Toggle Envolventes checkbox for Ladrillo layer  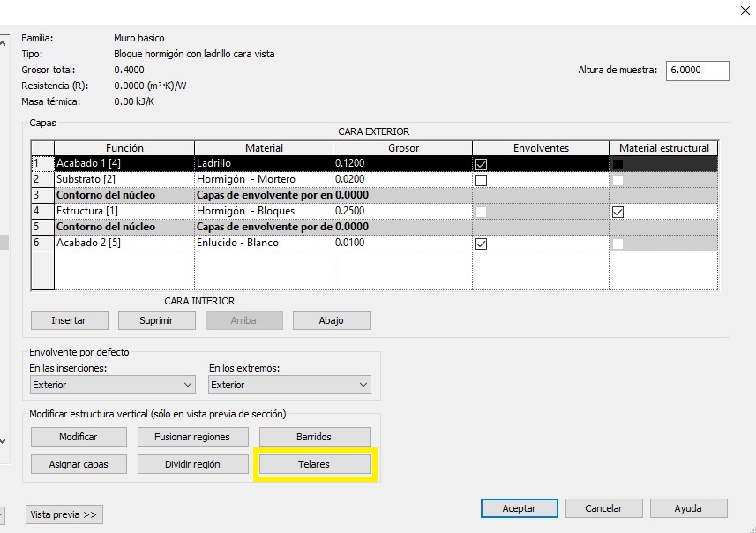(481, 164)
